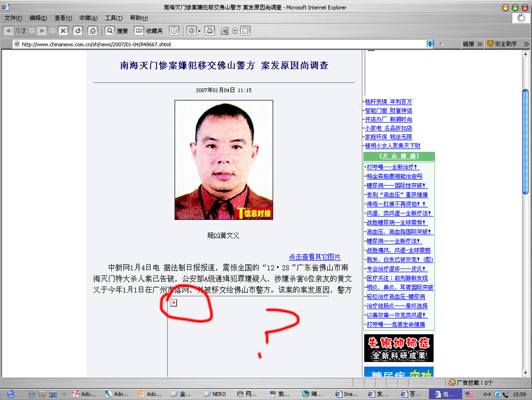Expand the address bar URL dropdown
Viewport: 532px width, 400px height.
(x=430, y=44)
